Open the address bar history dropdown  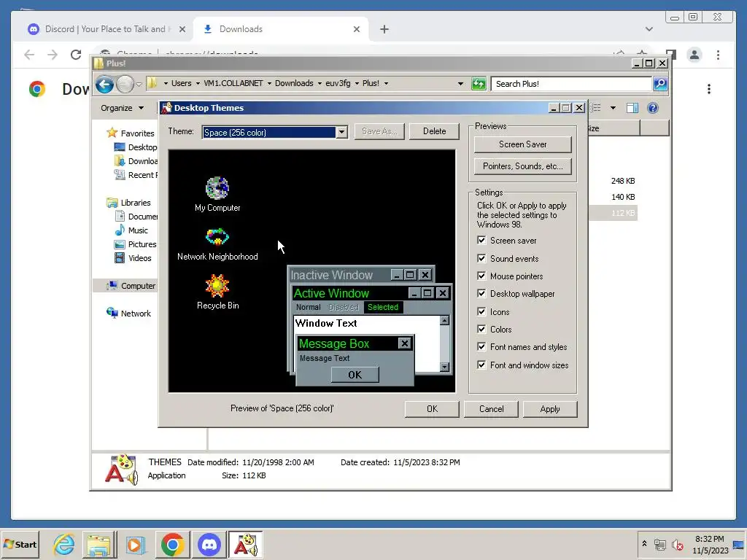[x=460, y=84]
